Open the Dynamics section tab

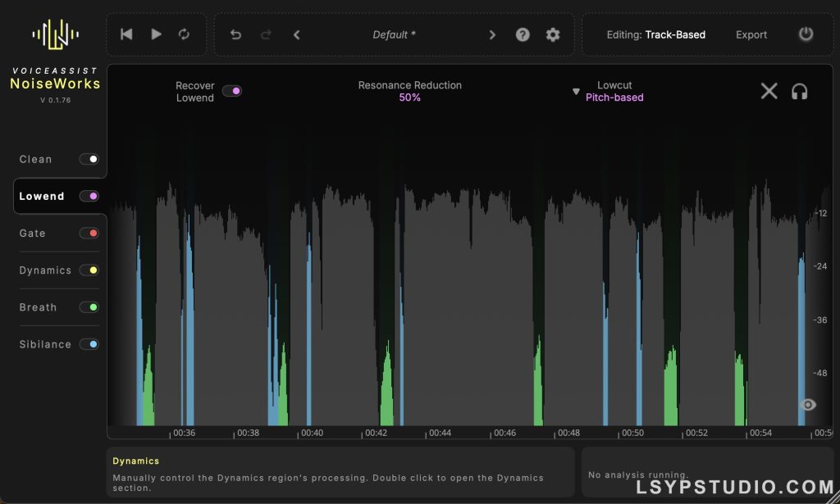click(45, 270)
